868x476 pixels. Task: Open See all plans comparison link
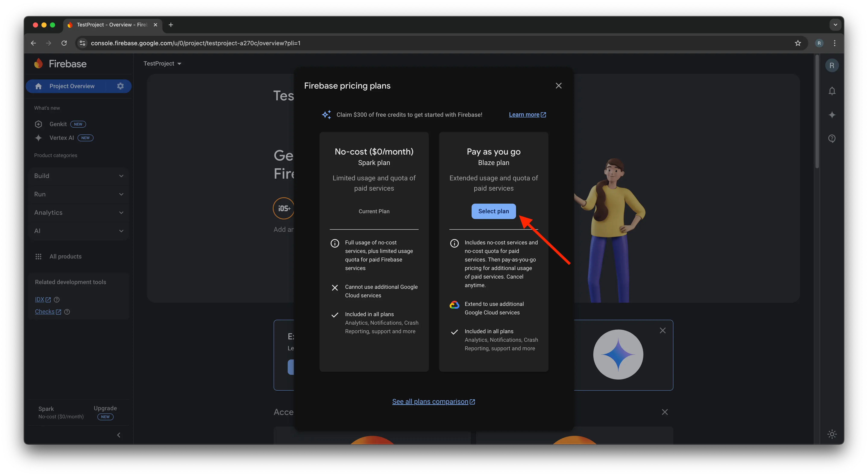(x=434, y=402)
